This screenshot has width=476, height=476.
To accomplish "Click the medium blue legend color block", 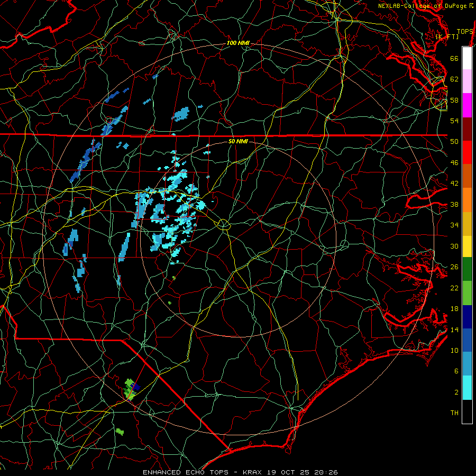I will (467, 340).
